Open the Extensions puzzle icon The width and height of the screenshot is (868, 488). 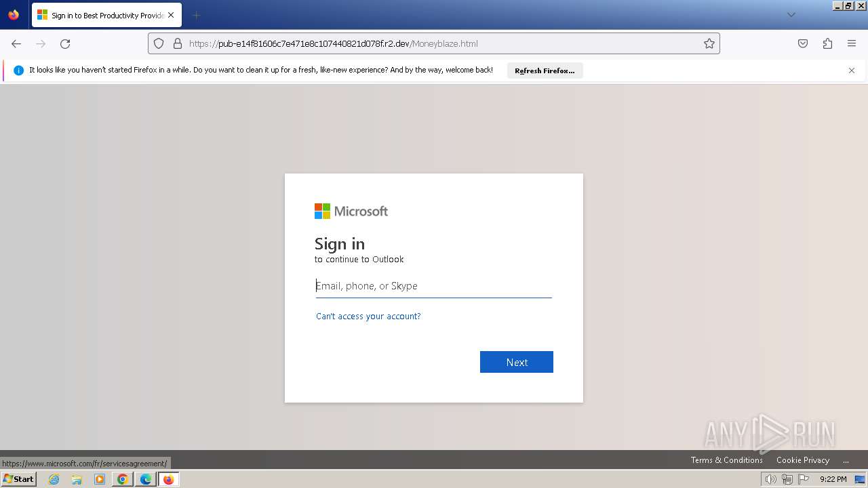coord(827,43)
